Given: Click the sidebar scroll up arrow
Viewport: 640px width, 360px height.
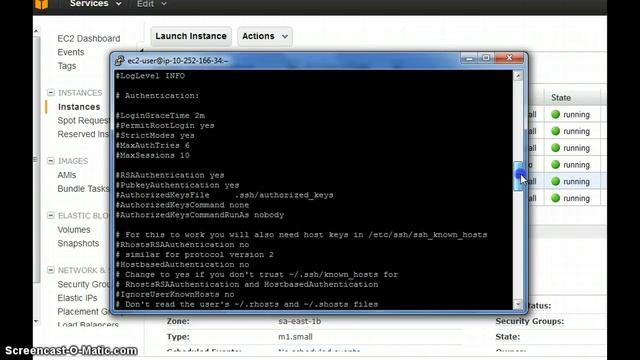Looking at the screenshot, I should point(36,31).
